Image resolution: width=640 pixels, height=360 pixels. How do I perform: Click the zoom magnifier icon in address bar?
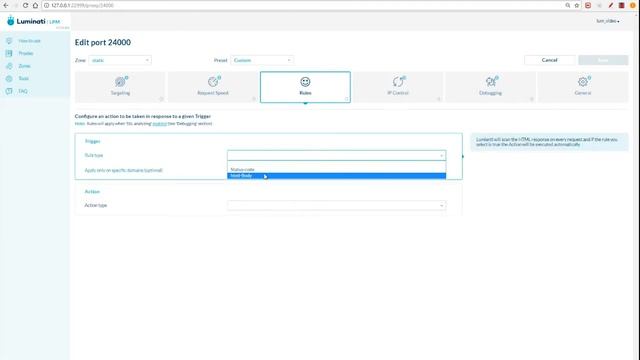click(568, 5)
